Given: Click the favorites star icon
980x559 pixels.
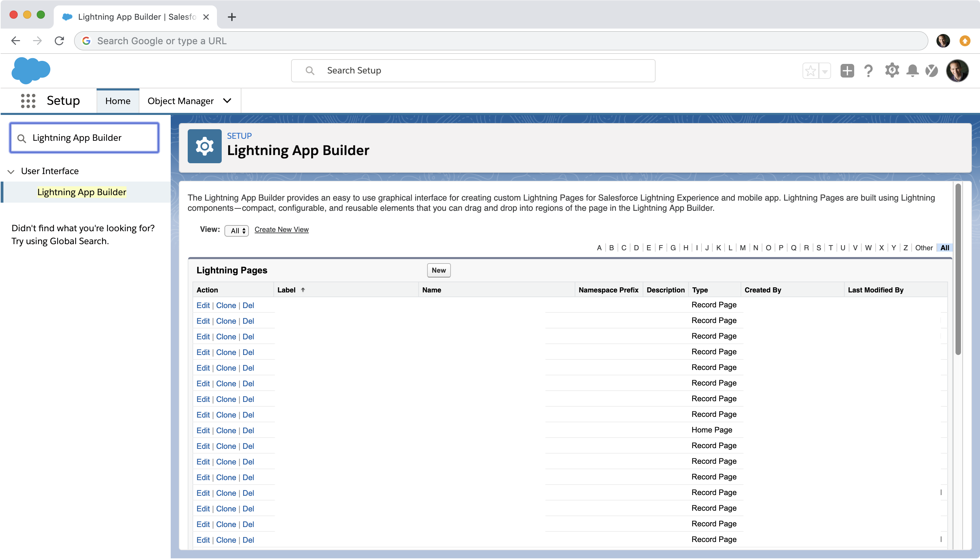Looking at the screenshot, I should (x=810, y=71).
